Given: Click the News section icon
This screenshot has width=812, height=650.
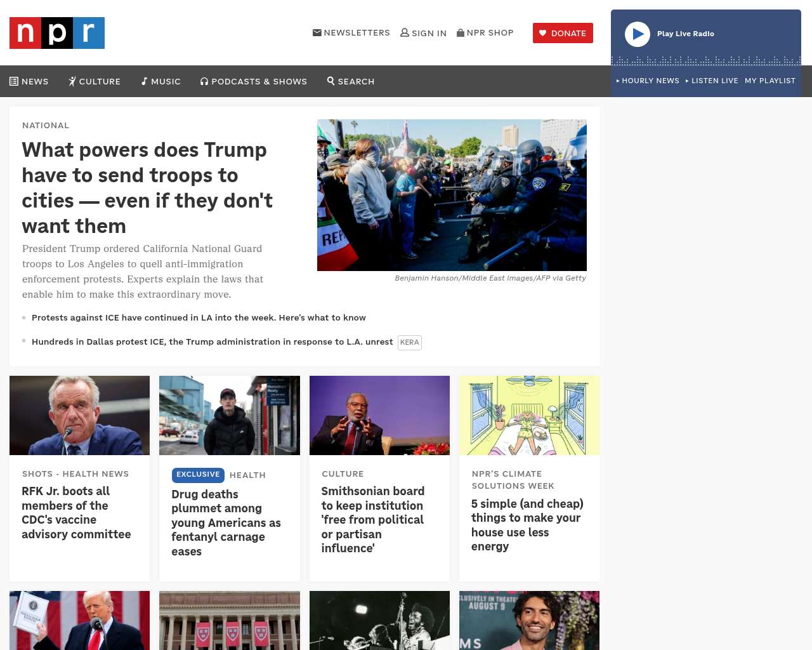Looking at the screenshot, I should coord(14,81).
